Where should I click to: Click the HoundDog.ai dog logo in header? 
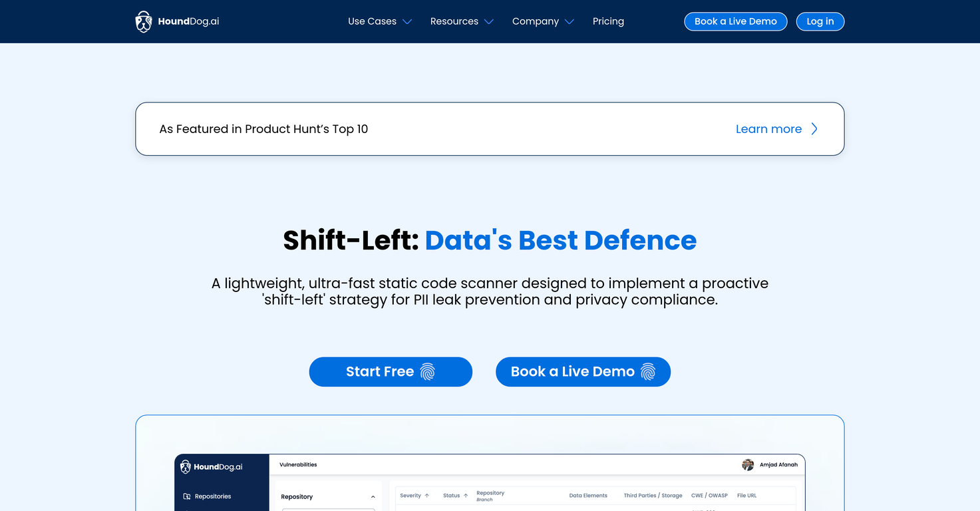(x=144, y=21)
